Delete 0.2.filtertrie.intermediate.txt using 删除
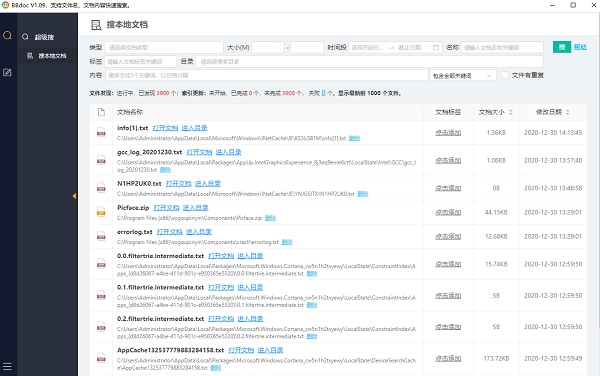The width and height of the screenshot is (600, 376). click(x=312, y=336)
